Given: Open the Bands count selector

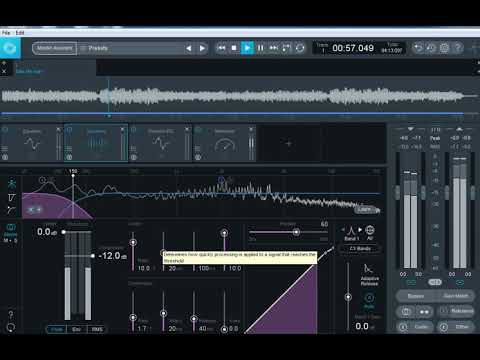Looking at the screenshot, I should [360, 249].
